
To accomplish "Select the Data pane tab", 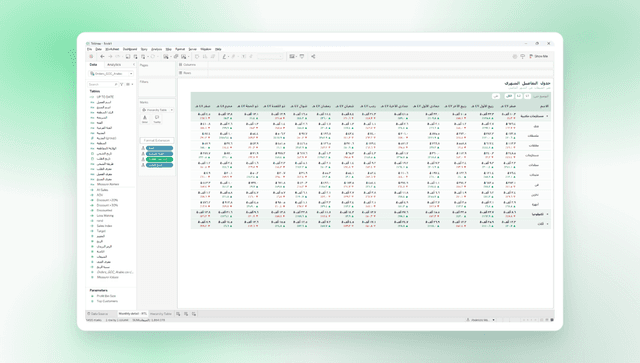I will 93,65.
